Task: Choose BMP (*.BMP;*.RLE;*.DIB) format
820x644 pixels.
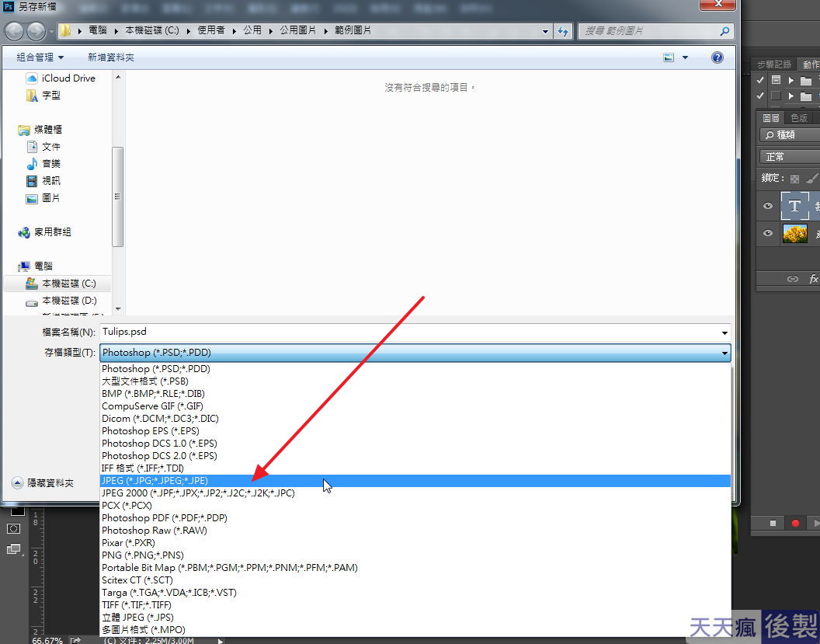Action: click(x=415, y=393)
